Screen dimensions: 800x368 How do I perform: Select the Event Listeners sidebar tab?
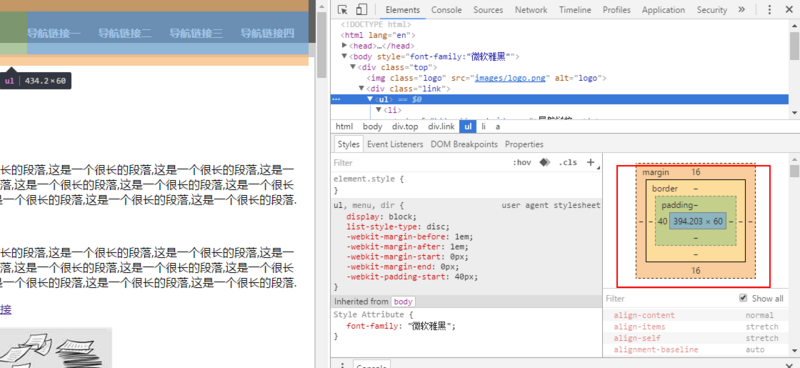395,144
